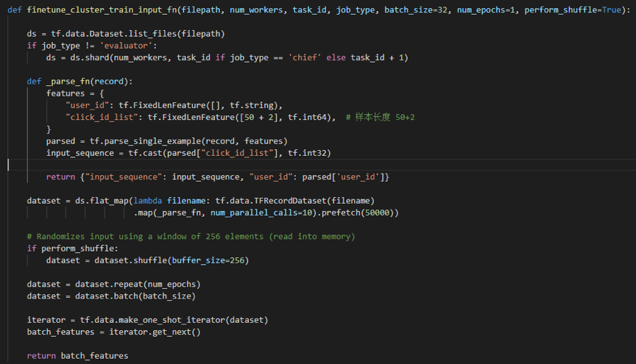Click tf.parse_single_example call
The image size is (636, 364).
pyautogui.click(x=146, y=141)
